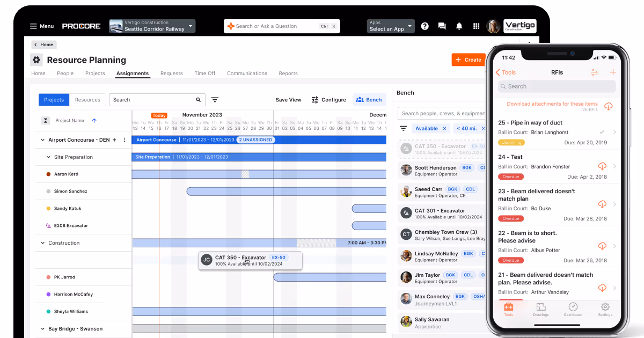Click the Search people, crews, & equipment field
Viewport: 644px width, 338px height.
pyautogui.click(x=442, y=113)
